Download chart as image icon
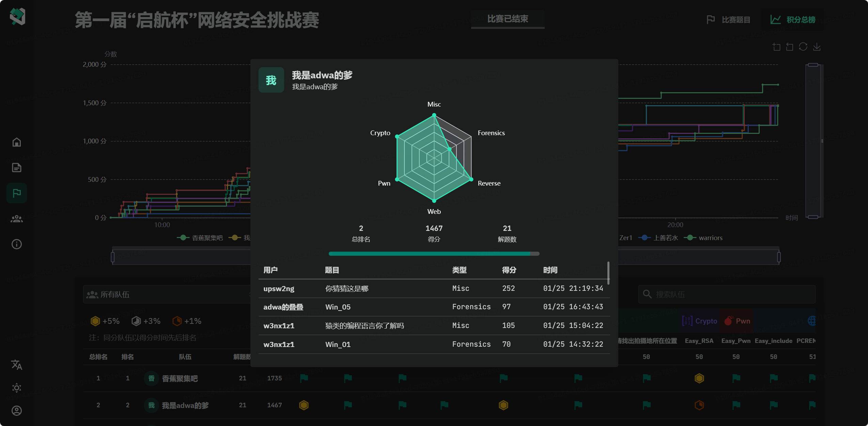868x426 pixels. 817,47
